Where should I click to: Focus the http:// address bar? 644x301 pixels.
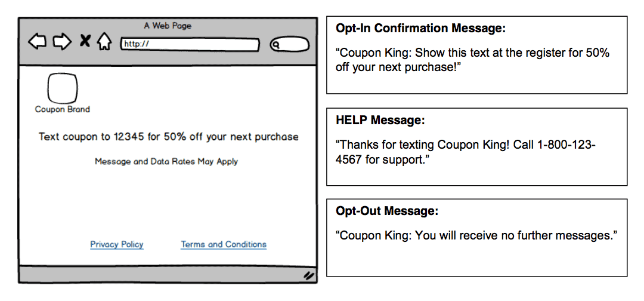point(190,44)
